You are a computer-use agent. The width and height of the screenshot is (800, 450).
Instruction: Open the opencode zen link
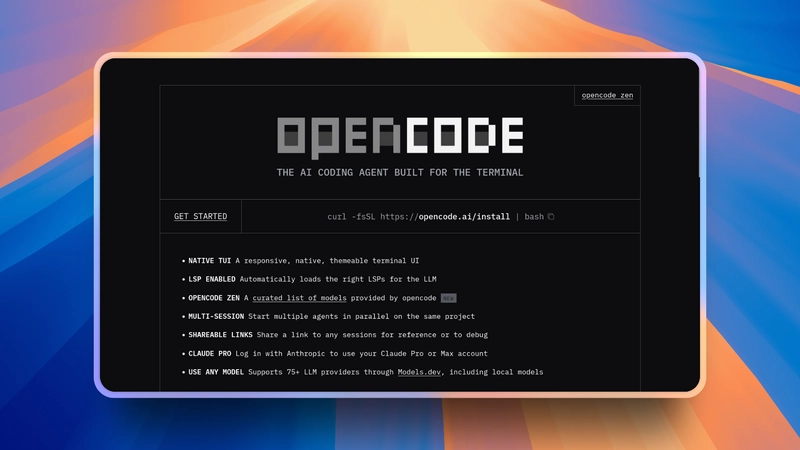607,95
